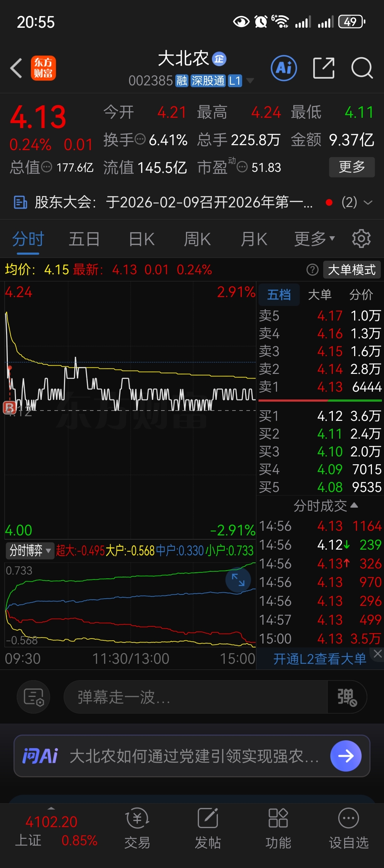Tap the B marker on the chart

[x=10, y=407]
